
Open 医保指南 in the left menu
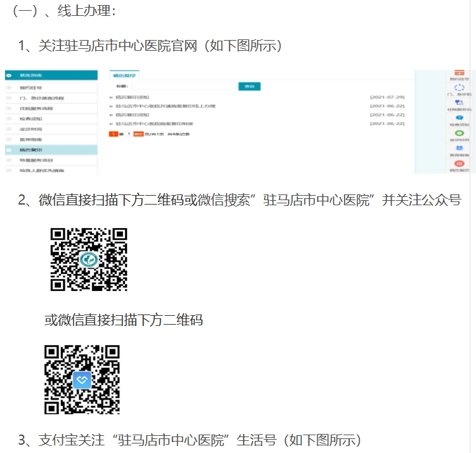tap(51, 139)
